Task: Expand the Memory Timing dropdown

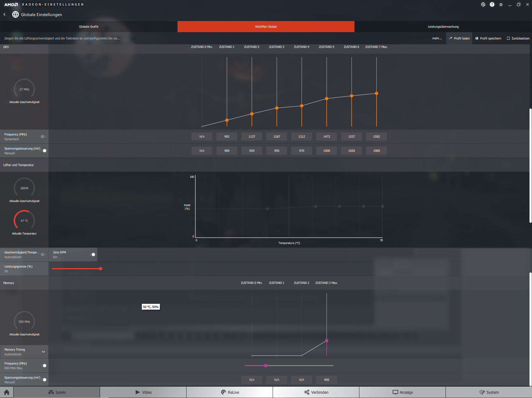Action: [43, 352]
